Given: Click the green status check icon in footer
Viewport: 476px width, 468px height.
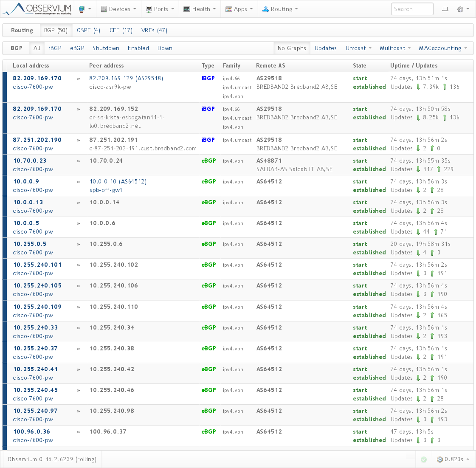Looking at the screenshot, I should [x=424, y=460].
